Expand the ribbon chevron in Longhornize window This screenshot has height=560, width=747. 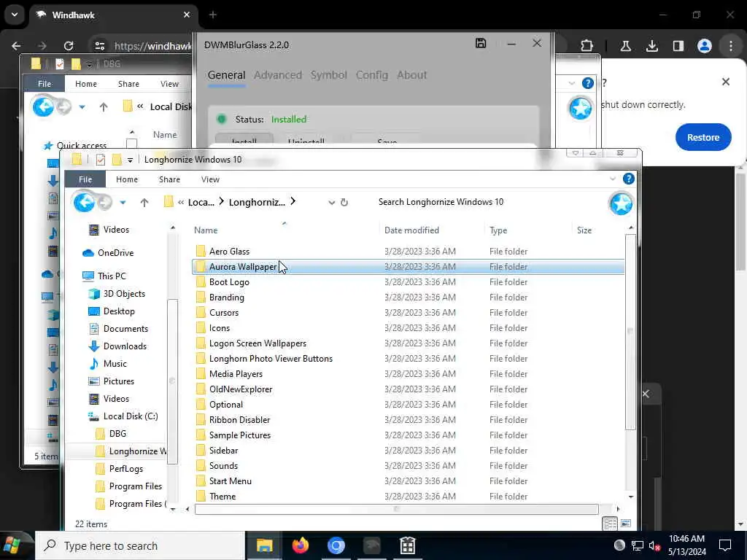tap(613, 179)
